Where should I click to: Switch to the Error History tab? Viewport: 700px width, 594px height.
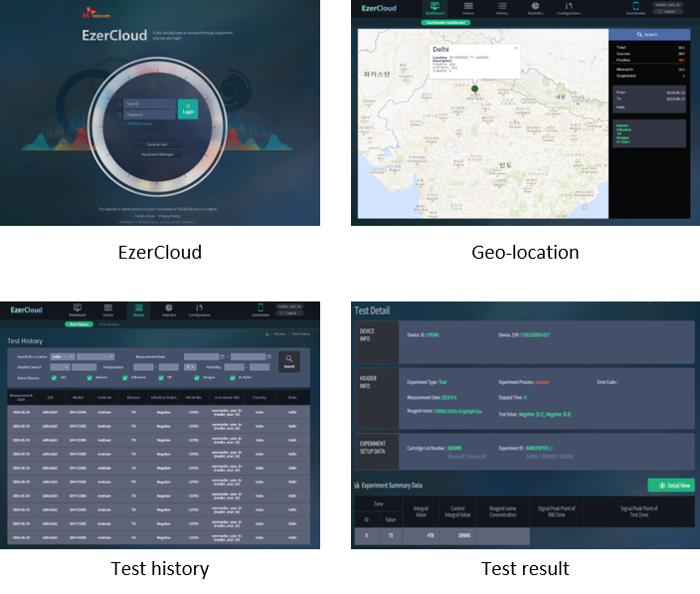[x=108, y=324]
